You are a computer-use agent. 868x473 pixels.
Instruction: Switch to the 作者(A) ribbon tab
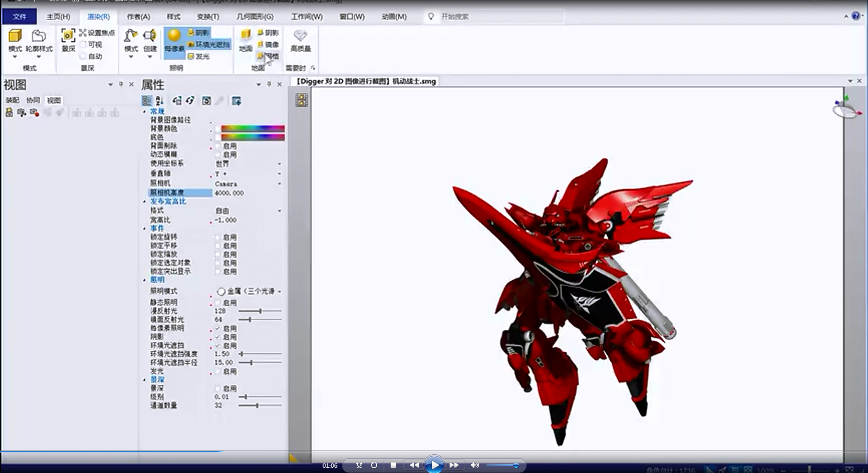point(139,16)
